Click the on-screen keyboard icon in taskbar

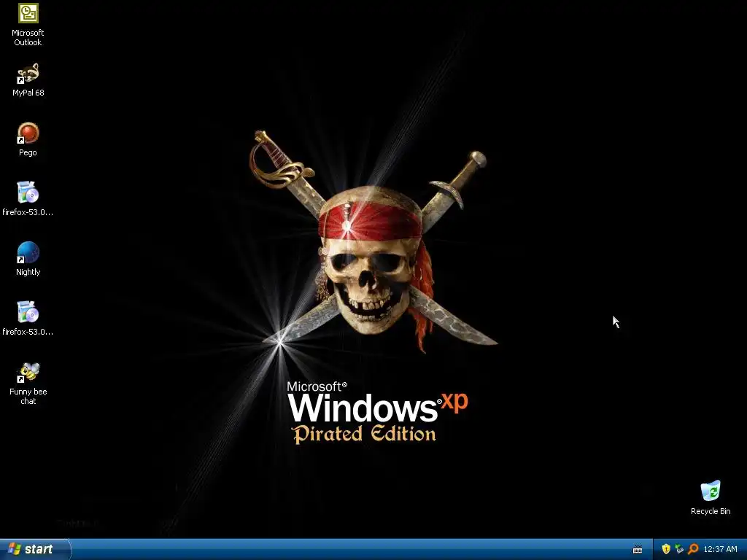coord(638,550)
